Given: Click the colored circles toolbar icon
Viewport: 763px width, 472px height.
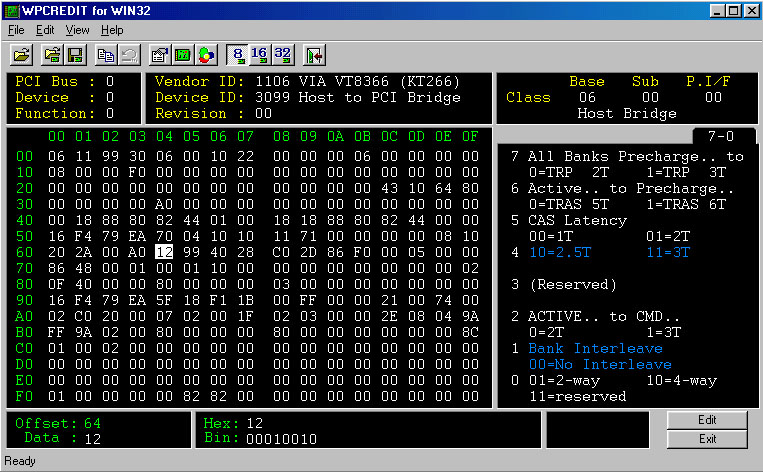Looking at the screenshot, I should (205, 53).
